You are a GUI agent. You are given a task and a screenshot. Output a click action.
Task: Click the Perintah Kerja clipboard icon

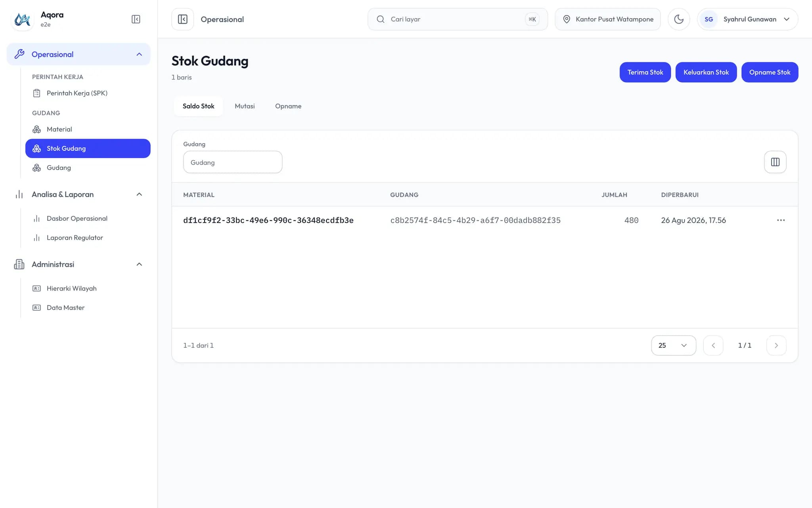pyautogui.click(x=36, y=93)
